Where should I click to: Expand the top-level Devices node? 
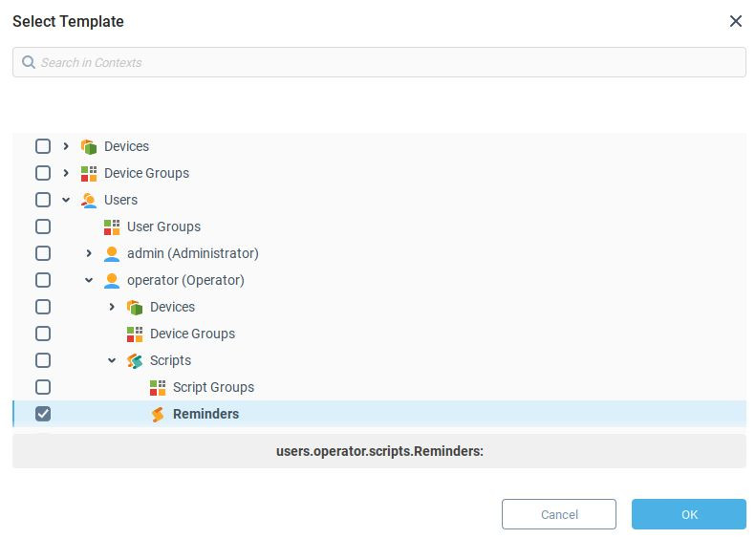pos(66,146)
